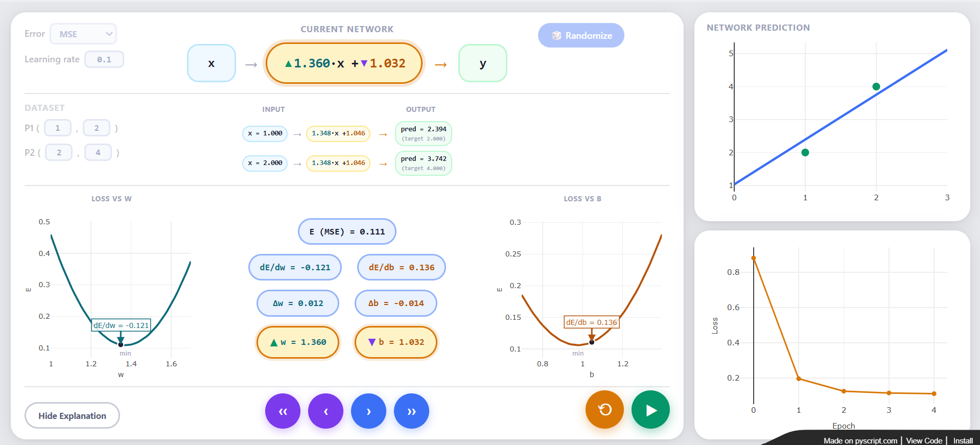Jump to first epoch with double-left arrow
The image size is (980, 445).
[x=283, y=411]
